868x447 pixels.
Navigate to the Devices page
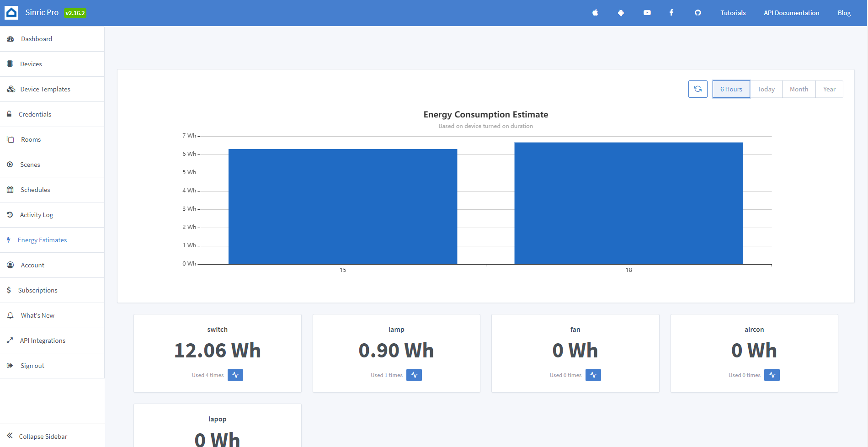coord(31,64)
